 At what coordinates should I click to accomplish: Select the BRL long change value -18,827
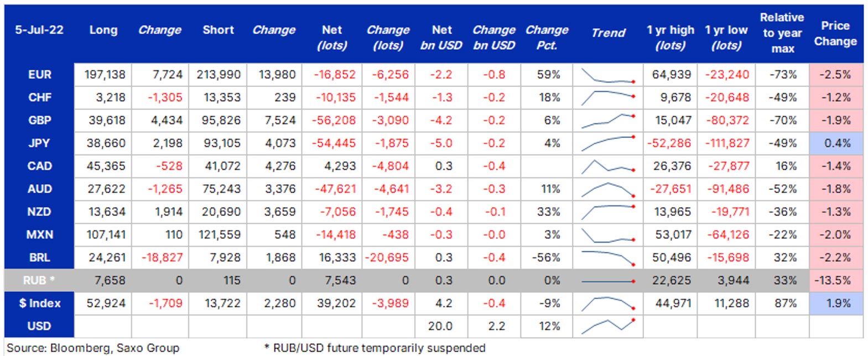tap(162, 257)
